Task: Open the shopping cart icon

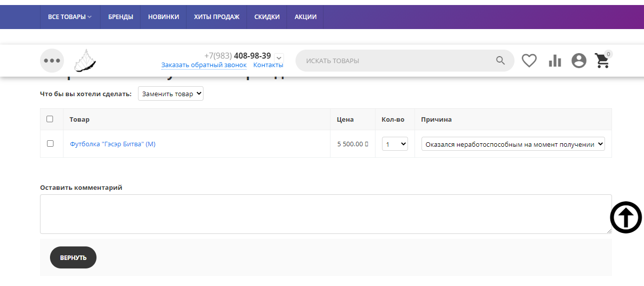Action: click(602, 61)
